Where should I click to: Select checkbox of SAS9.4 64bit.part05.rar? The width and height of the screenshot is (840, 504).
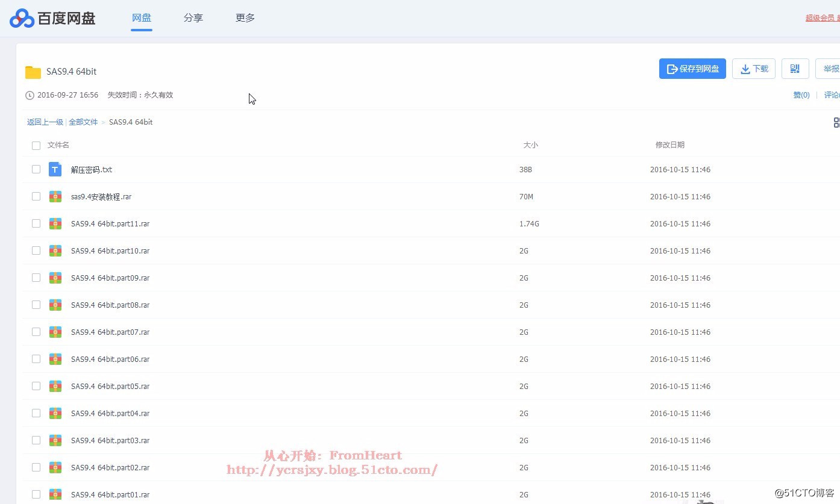coord(36,386)
